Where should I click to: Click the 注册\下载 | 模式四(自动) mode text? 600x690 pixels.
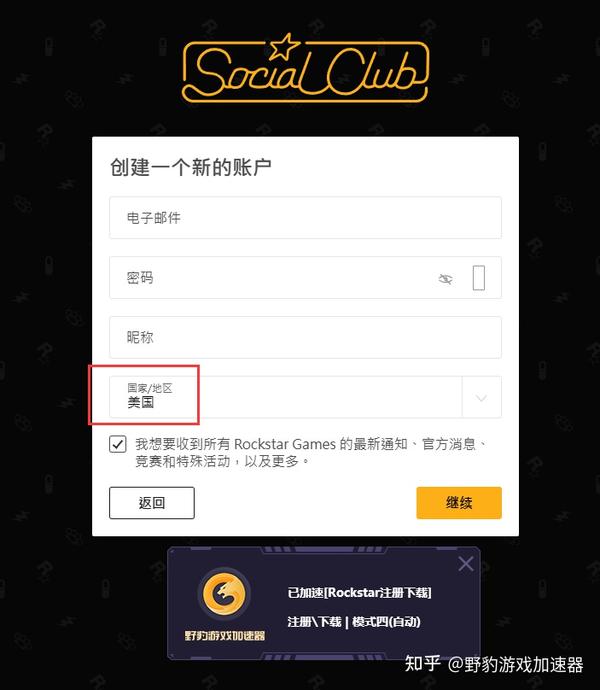coord(354,622)
